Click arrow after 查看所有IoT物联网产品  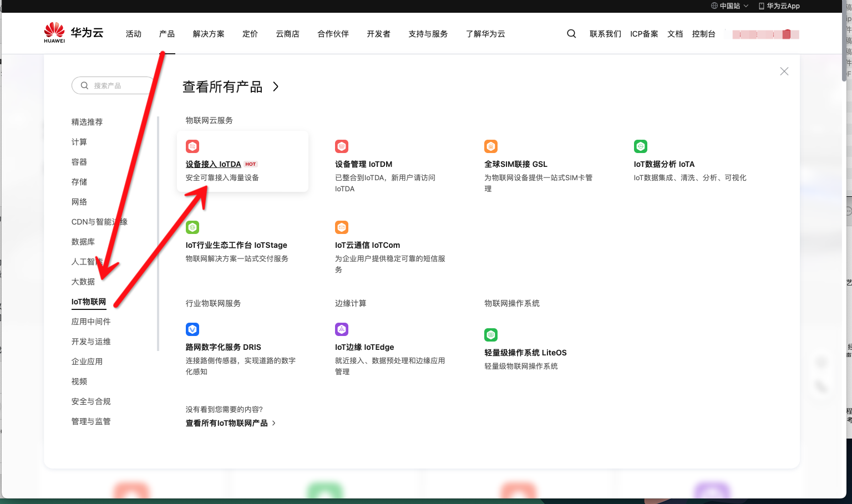(273, 423)
